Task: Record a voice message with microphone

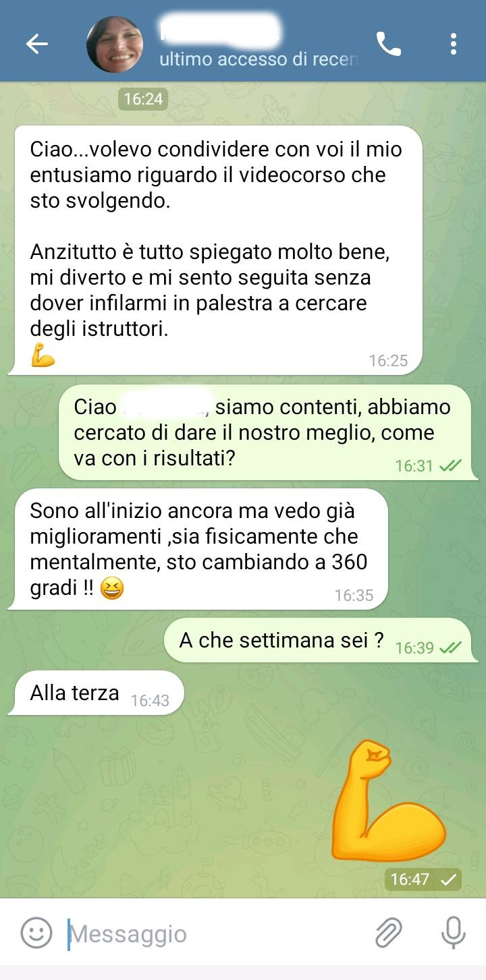Action: pos(453,933)
